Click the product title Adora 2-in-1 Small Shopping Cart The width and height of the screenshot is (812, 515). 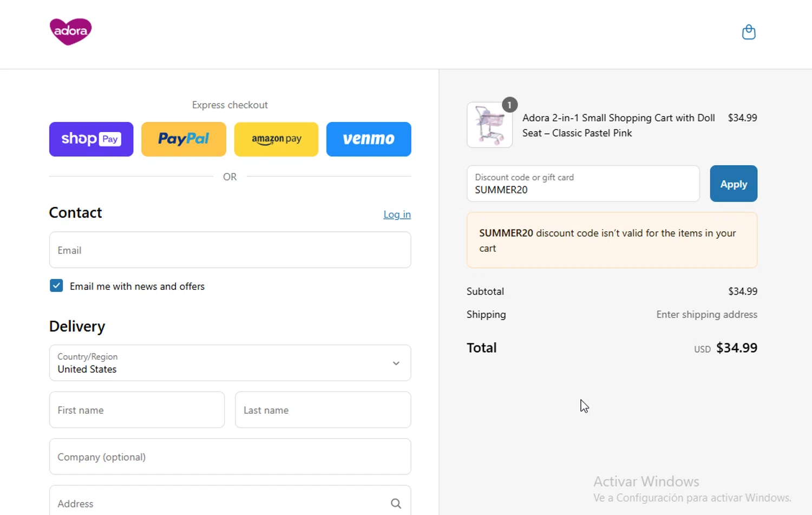coord(619,125)
